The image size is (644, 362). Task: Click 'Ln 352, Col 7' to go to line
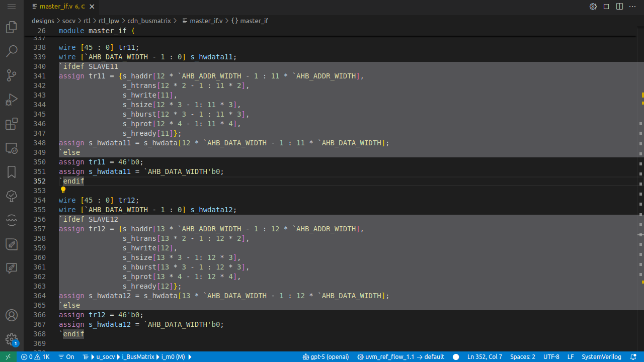click(485, 356)
